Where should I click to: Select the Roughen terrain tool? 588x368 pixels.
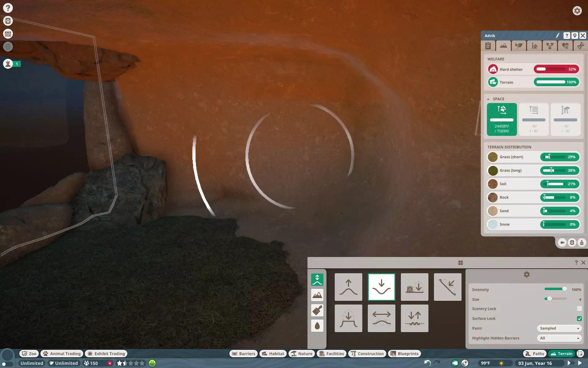pyautogui.click(x=414, y=318)
